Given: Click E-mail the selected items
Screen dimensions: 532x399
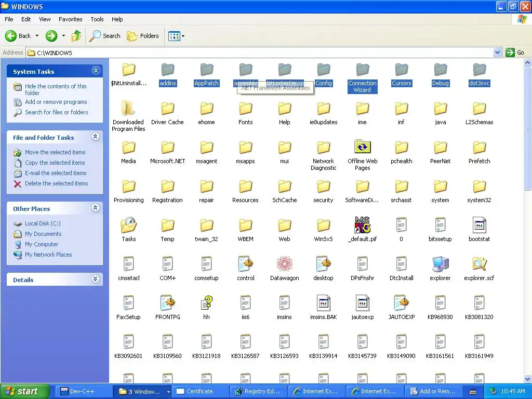Looking at the screenshot, I should click(x=56, y=173).
